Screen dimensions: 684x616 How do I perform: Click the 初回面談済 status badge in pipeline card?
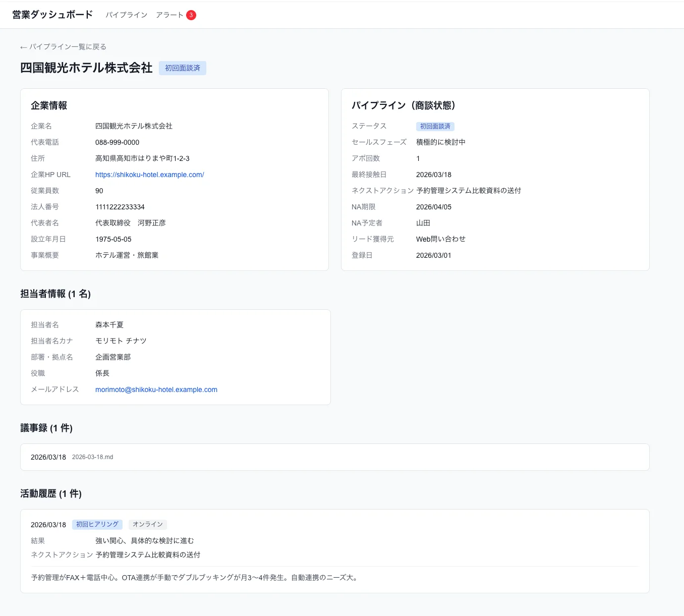click(435, 127)
